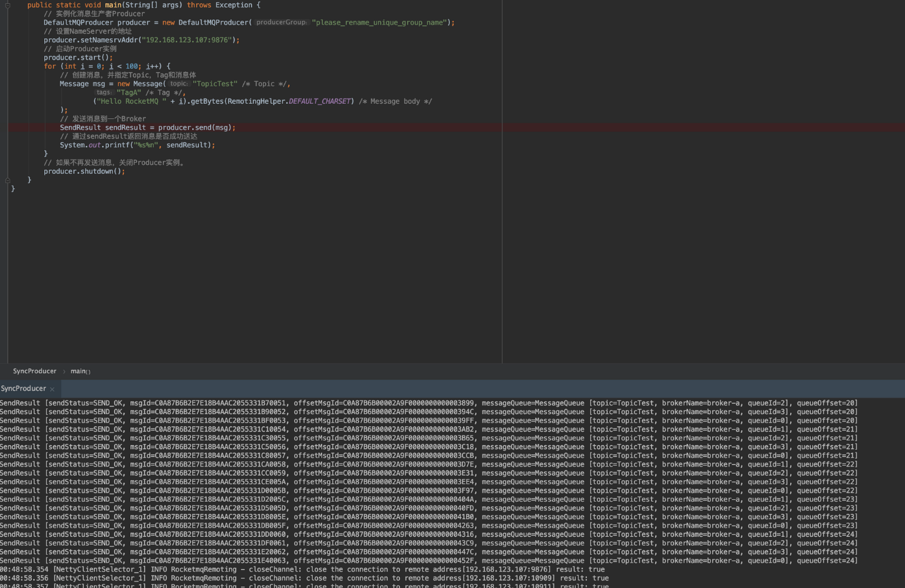Click console line with msgId ending CA0058
The width and height of the screenshot is (905, 588).
click(428, 465)
